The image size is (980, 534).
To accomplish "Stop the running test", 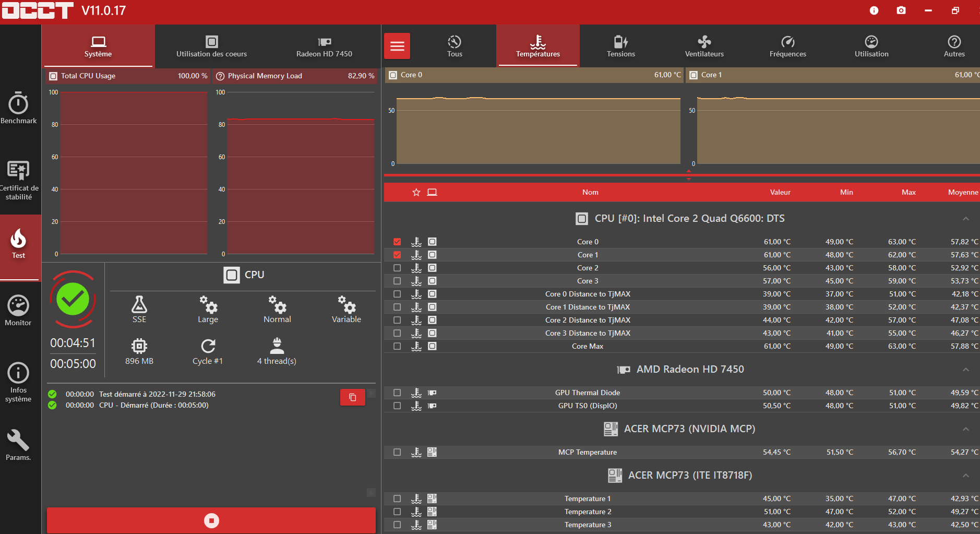I will click(x=211, y=520).
